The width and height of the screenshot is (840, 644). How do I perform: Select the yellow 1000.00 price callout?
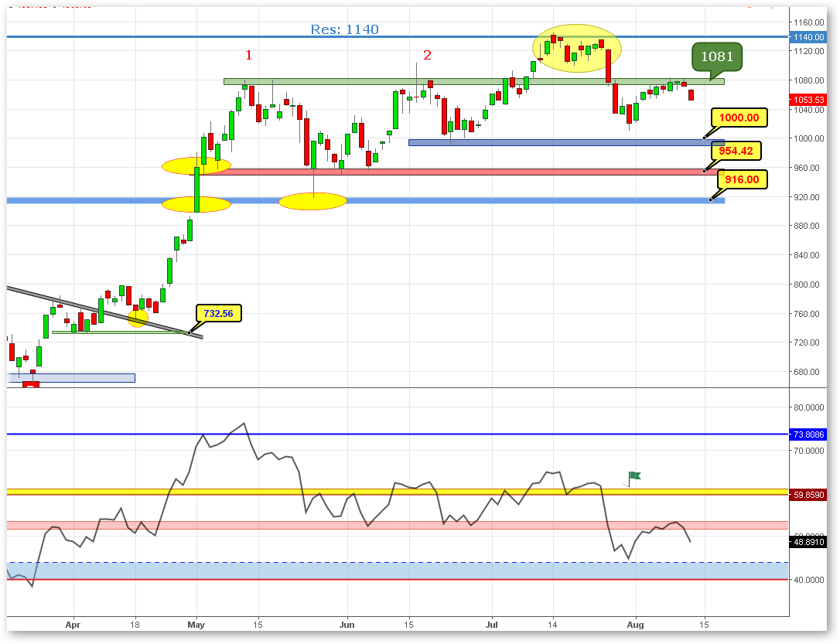pos(739,118)
